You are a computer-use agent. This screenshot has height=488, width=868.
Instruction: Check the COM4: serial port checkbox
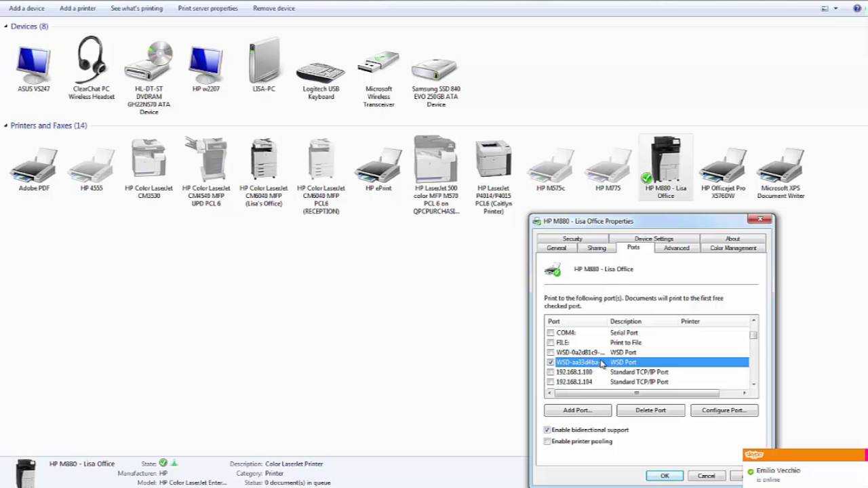coord(551,333)
